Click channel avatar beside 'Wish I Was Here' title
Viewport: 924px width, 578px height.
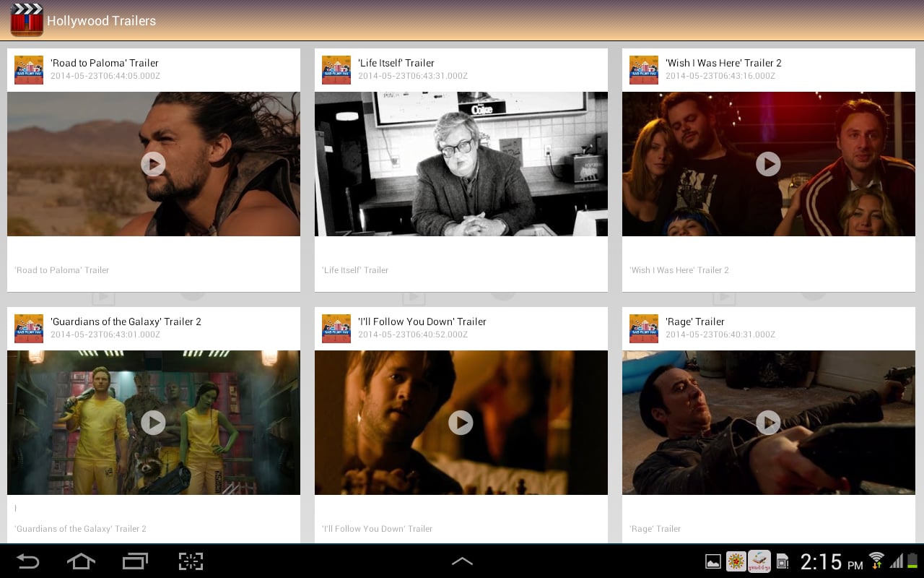[644, 70]
